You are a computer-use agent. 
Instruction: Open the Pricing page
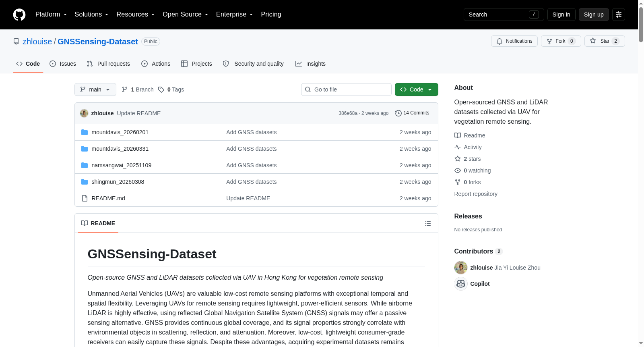(271, 15)
